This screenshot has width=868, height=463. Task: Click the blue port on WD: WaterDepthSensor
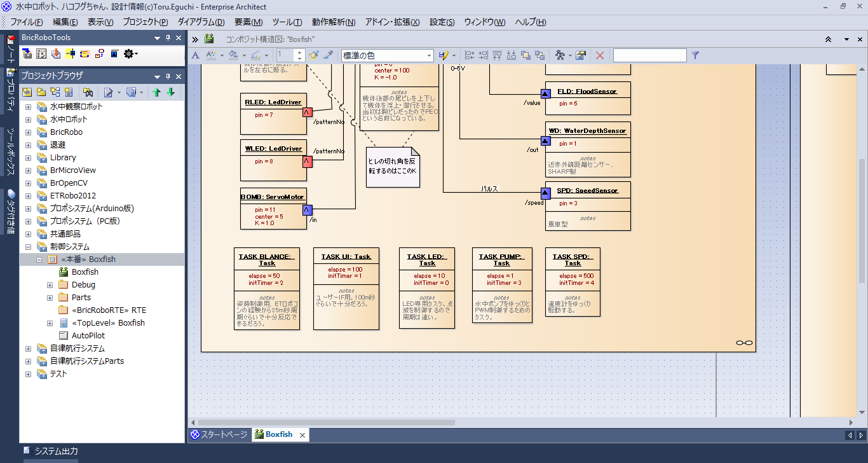click(545, 141)
